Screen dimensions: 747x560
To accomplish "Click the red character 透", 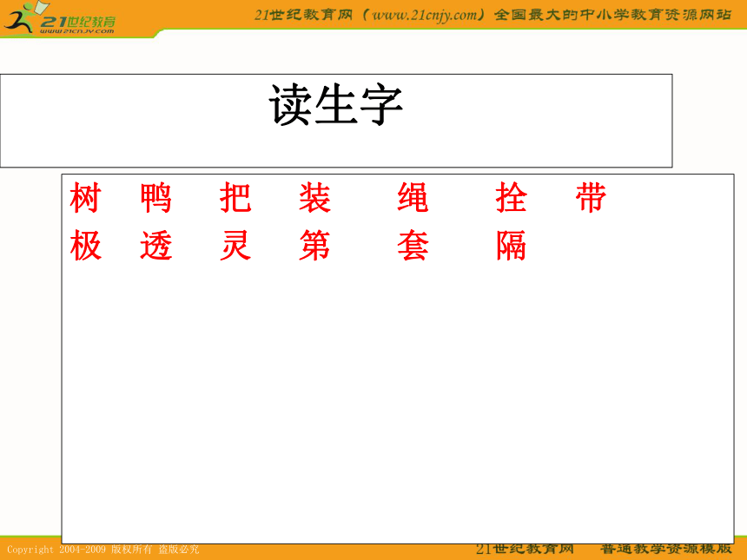I will (x=155, y=245).
